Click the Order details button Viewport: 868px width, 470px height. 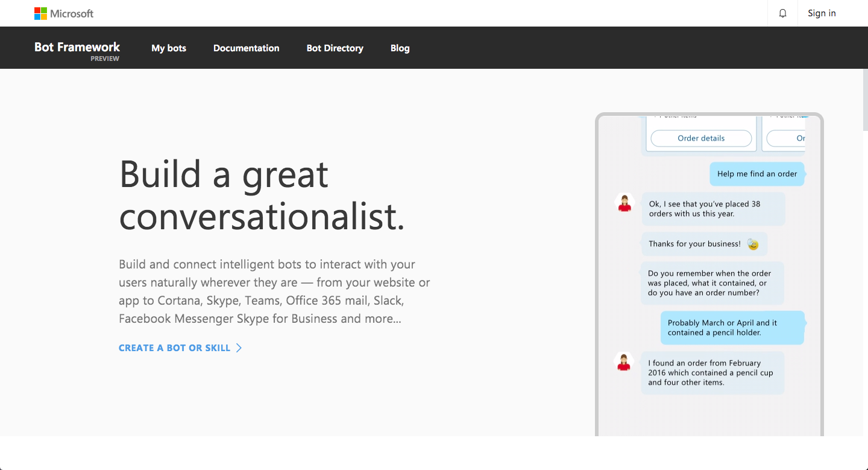(701, 138)
